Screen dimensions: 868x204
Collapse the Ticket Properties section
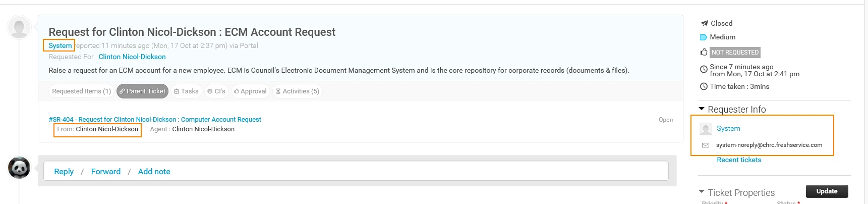pyautogui.click(x=702, y=192)
